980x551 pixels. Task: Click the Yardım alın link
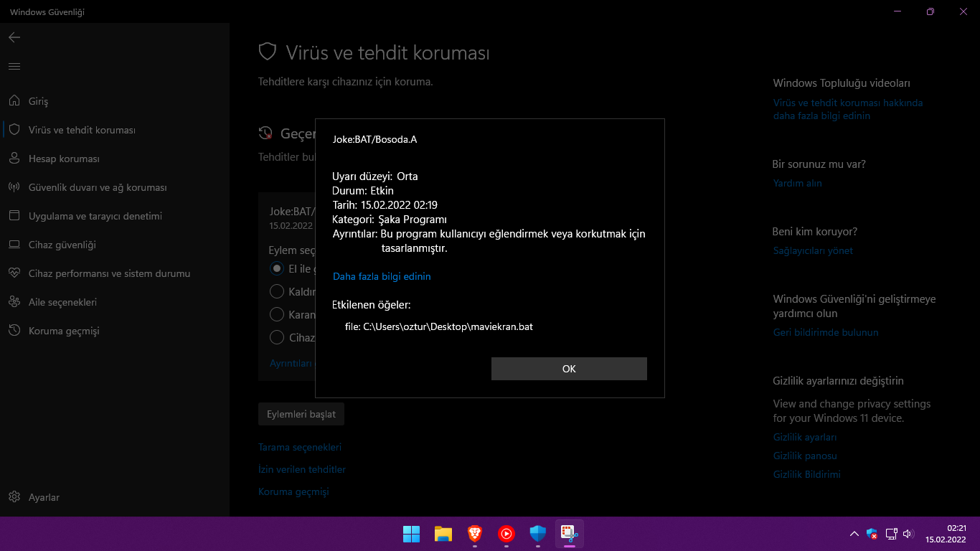[x=798, y=183]
